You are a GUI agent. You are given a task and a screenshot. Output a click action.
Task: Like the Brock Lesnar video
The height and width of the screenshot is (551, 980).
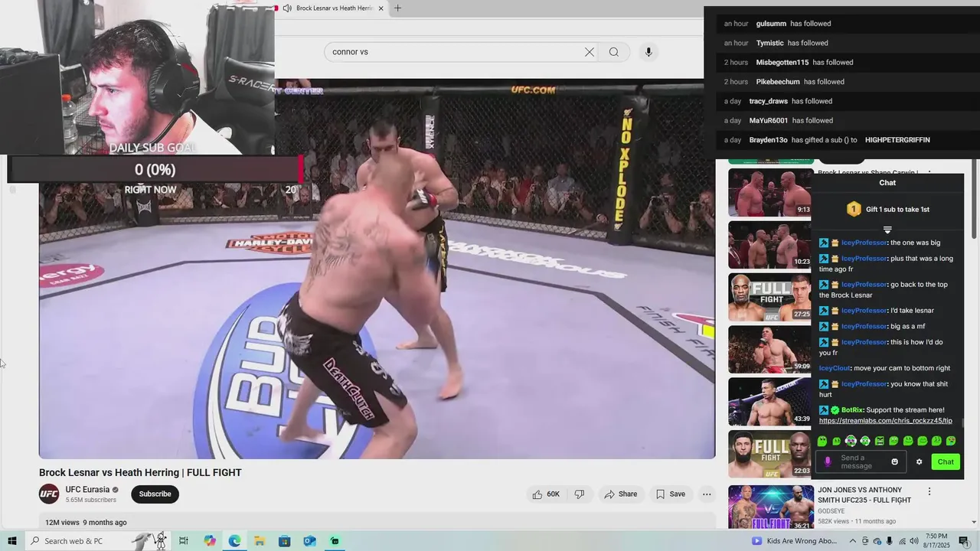[x=546, y=494]
